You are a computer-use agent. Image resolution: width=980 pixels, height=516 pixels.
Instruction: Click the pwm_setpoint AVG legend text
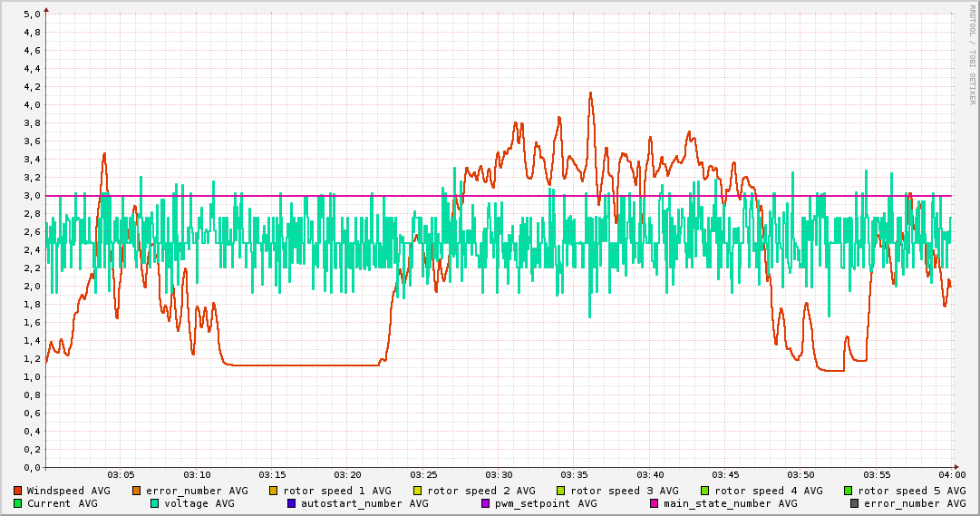(x=546, y=503)
